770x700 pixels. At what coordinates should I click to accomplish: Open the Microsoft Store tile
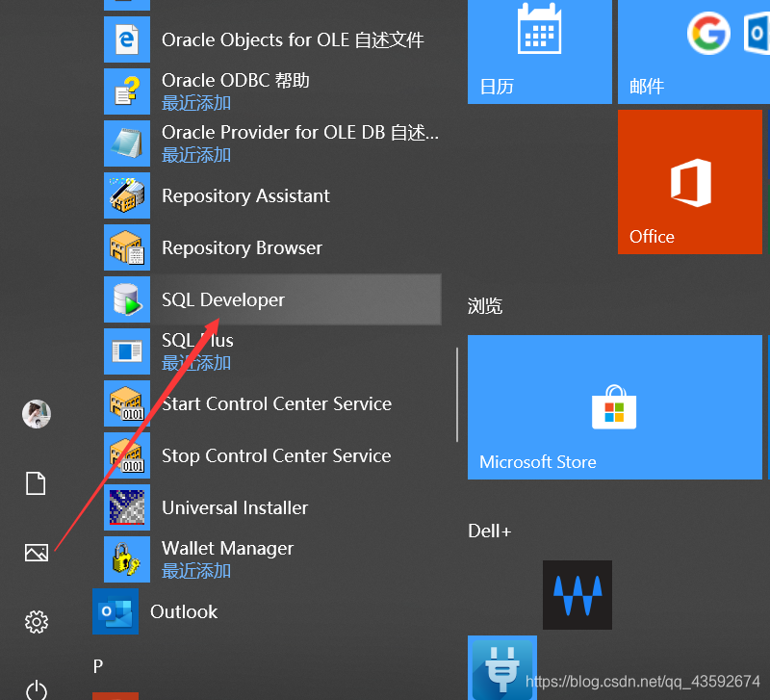point(615,407)
